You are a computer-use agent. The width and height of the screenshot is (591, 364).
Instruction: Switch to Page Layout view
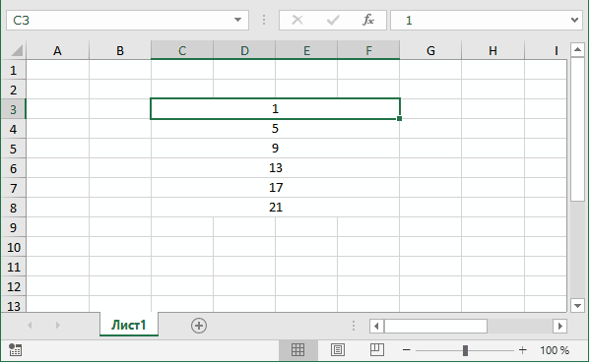(x=337, y=350)
